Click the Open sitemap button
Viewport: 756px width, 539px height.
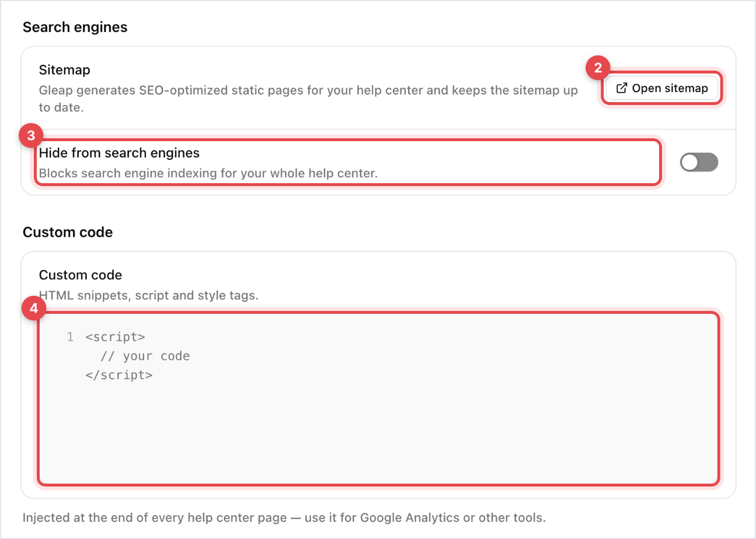pyautogui.click(x=662, y=89)
